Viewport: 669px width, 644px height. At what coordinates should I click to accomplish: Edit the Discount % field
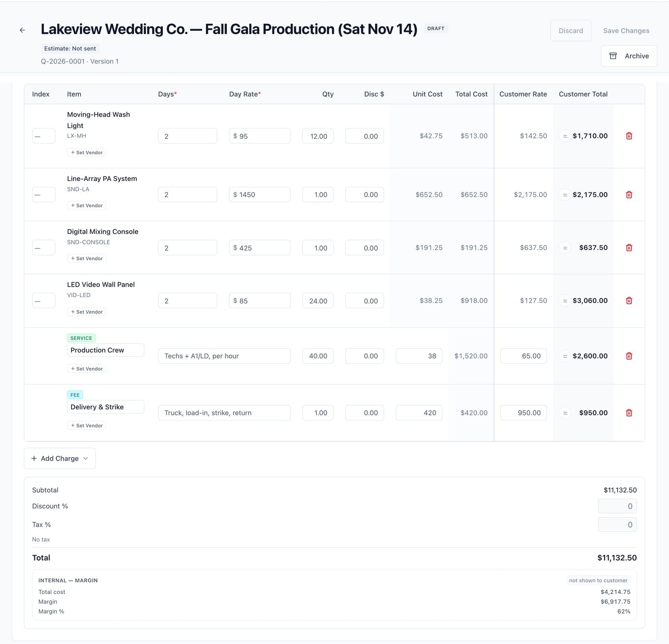pos(617,506)
